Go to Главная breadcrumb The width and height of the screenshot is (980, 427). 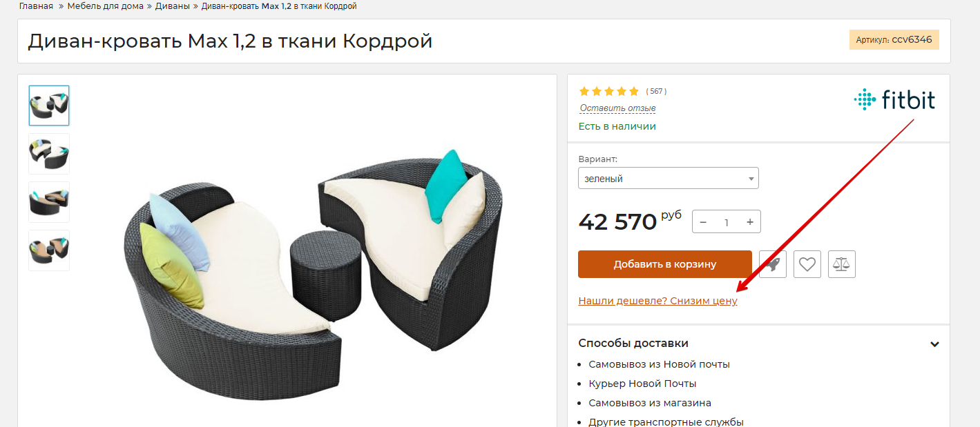click(36, 6)
